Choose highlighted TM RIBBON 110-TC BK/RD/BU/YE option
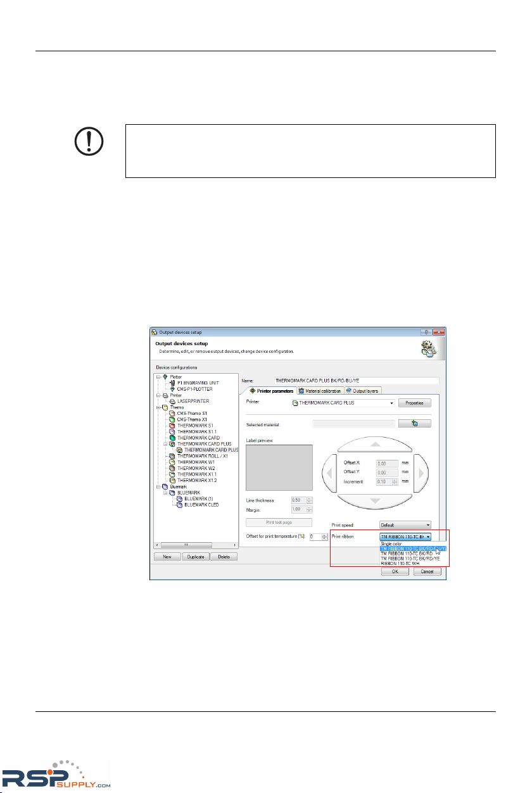 point(413,548)
